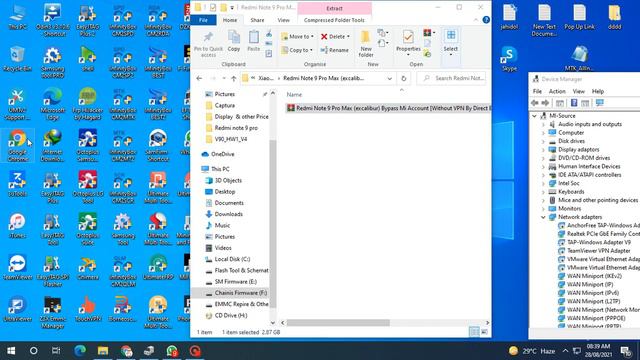The height and width of the screenshot is (360, 640).
Task: Go back in File Explorer
Action: click(x=199, y=78)
